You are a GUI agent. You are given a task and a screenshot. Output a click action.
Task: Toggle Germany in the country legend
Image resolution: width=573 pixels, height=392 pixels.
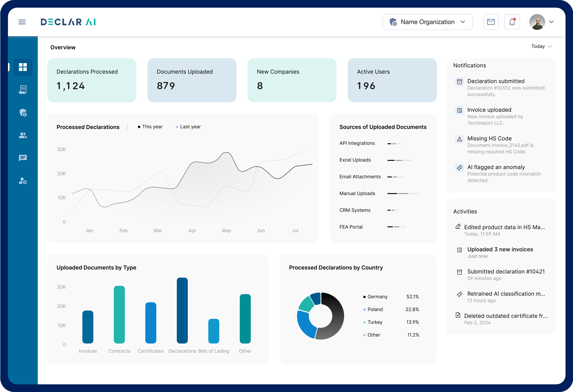tap(377, 297)
